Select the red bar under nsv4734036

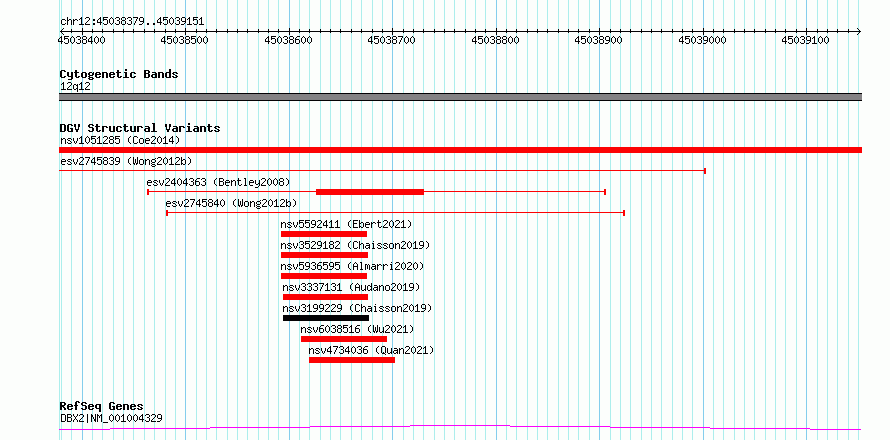(352, 360)
